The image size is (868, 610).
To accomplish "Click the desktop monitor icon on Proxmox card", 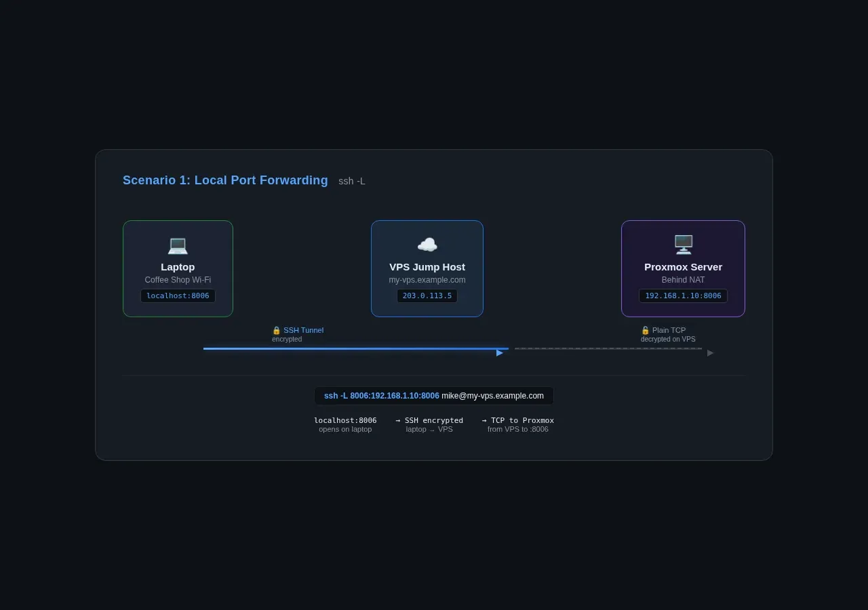I will click(684, 245).
